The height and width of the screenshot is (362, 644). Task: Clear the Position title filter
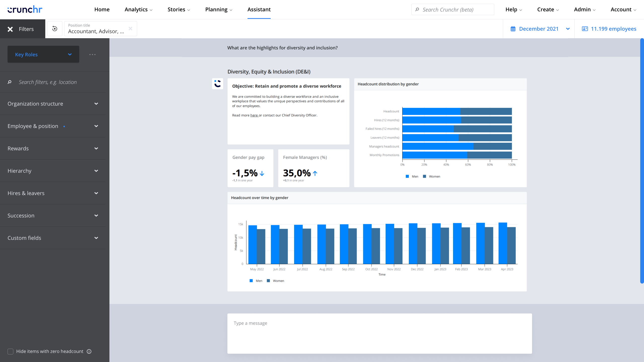pyautogui.click(x=130, y=28)
